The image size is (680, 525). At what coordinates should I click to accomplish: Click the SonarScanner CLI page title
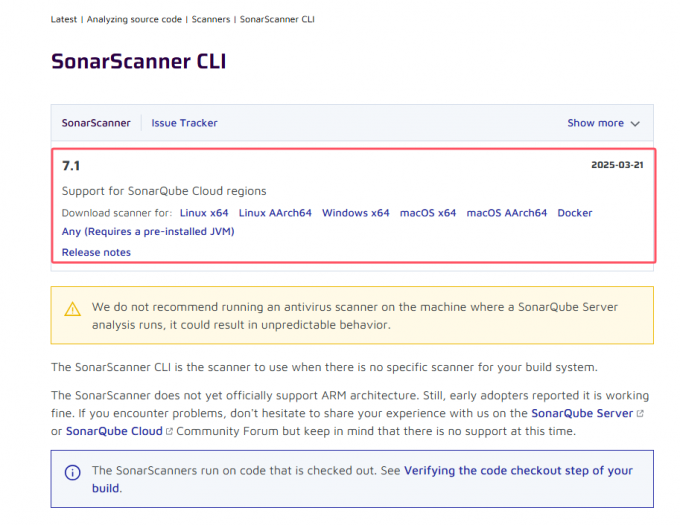139,61
